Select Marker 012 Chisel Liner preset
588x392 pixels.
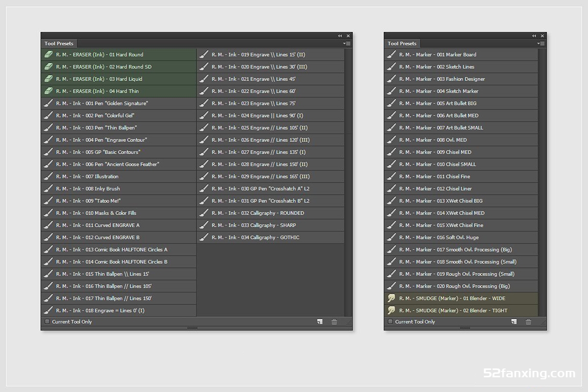461,189
